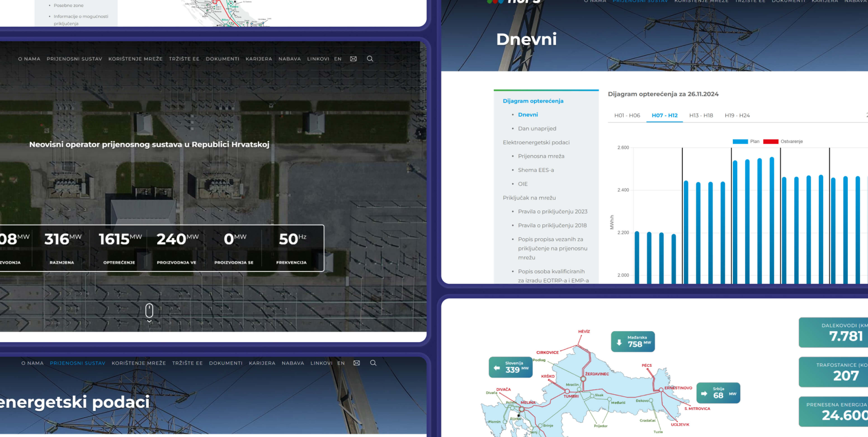Click the mail icon in the Elektroenergetski podaci page navbar
Image resolution: width=868 pixels, height=437 pixels.
[356, 363]
